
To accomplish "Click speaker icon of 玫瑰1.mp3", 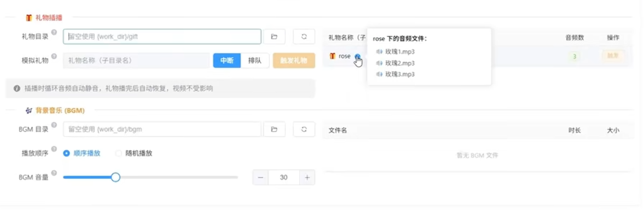I will tap(379, 52).
